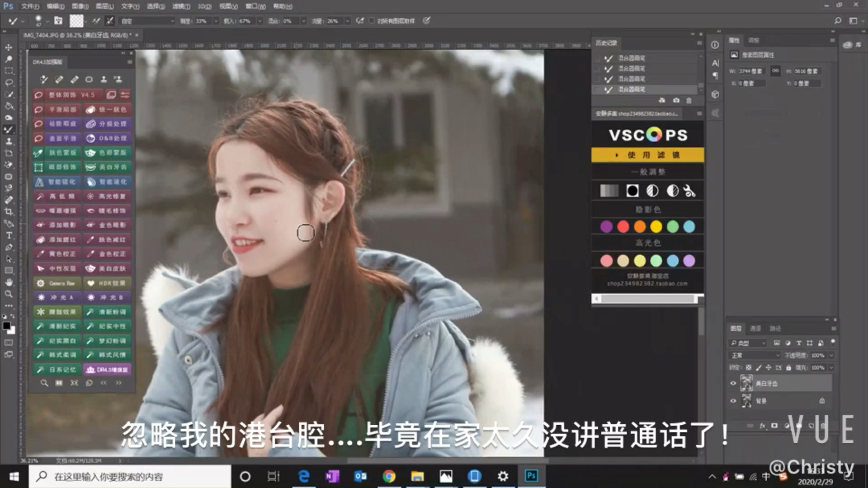Viewport: 868px width, 488px height.
Task: Select the green swatch under 阴影色
Action: click(x=673, y=226)
